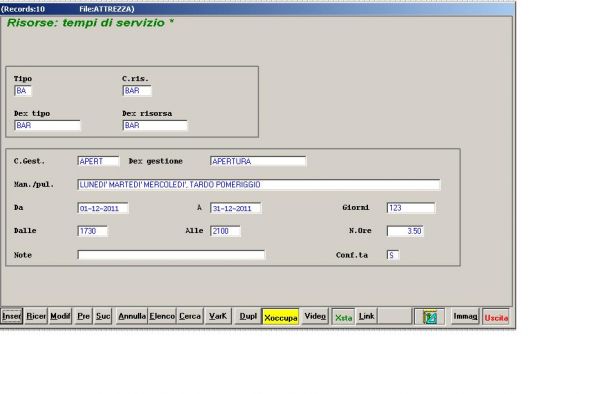Click the Man./pul. description field
The height and width of the screenshot is (394, 600).
(259, 185)
